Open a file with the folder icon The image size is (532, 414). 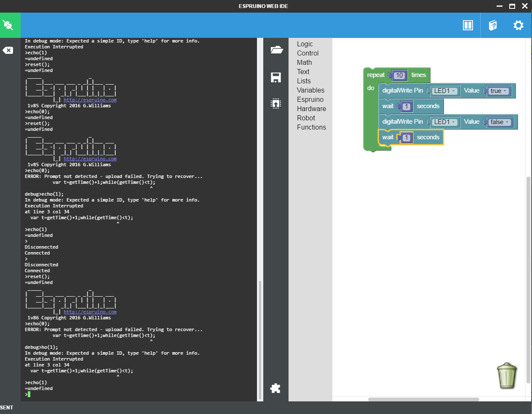pyautogui.click(x=276, y=50)
